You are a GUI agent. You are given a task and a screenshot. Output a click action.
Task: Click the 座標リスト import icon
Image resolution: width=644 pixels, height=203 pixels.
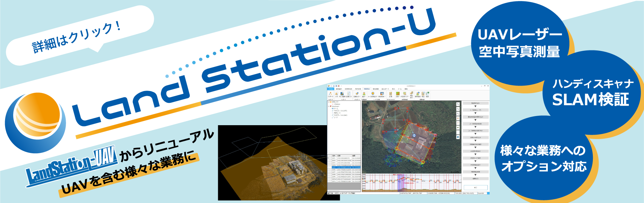pyautogui.click(x=349, y=94)
